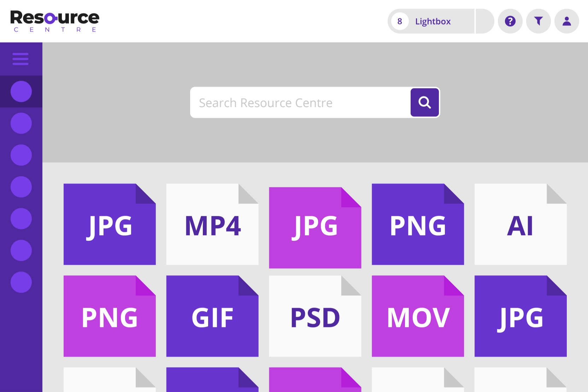Click the Search Resource Centre field

(x=300, y=103)
